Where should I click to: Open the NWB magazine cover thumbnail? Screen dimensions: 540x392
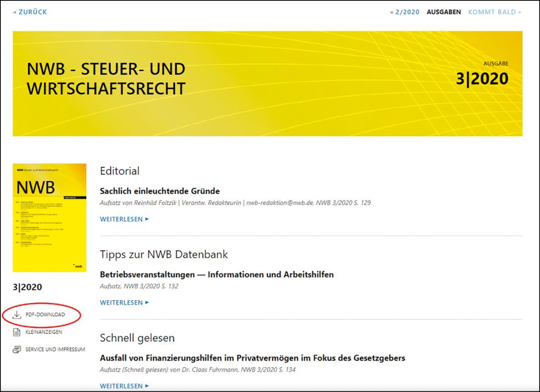(49, 218)
